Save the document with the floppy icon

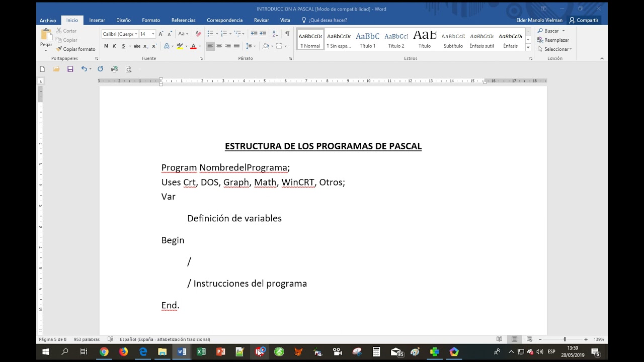(x=70, y=69)
